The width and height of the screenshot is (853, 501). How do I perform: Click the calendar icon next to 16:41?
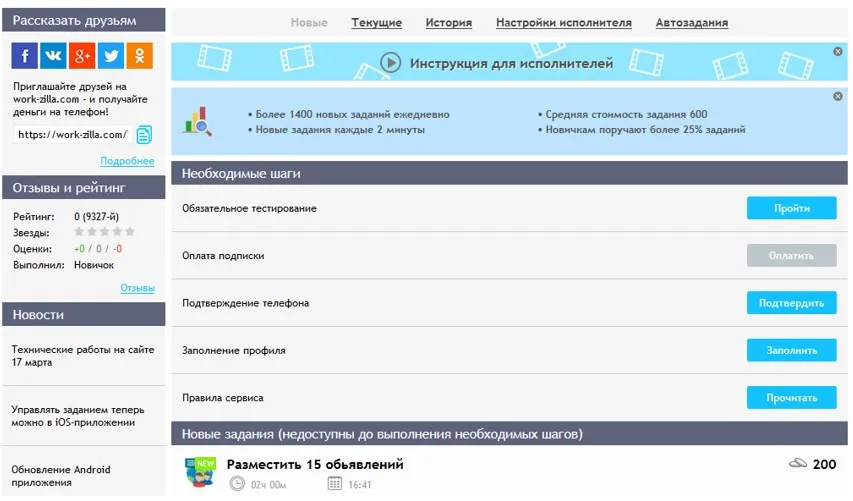pos(335,483)
